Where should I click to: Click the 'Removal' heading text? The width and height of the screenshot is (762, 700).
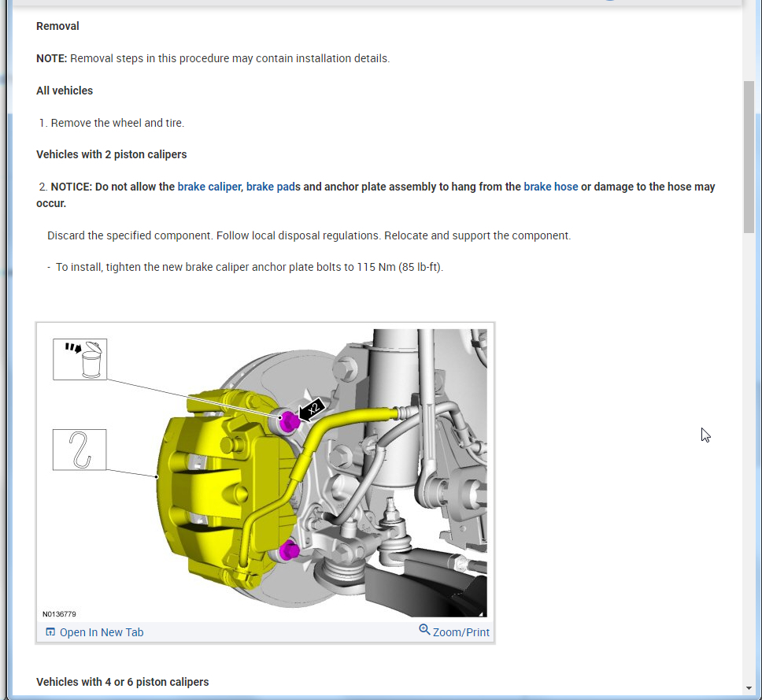point(57,26)
